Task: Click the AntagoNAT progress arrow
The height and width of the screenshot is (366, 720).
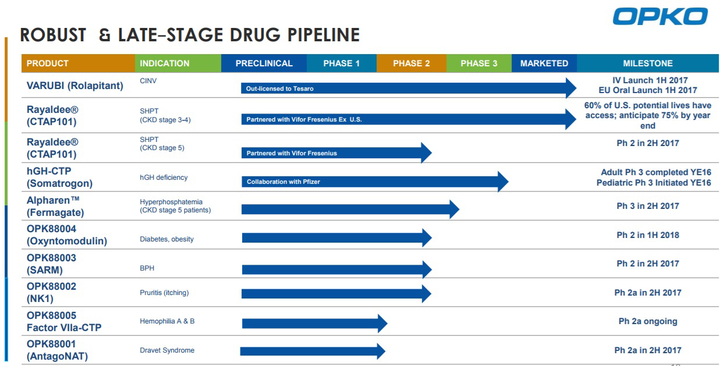Action: point(312,351)
